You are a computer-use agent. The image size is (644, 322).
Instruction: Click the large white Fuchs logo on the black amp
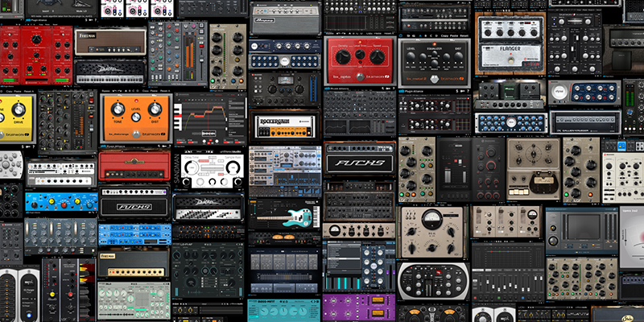[x=360, y=163]
